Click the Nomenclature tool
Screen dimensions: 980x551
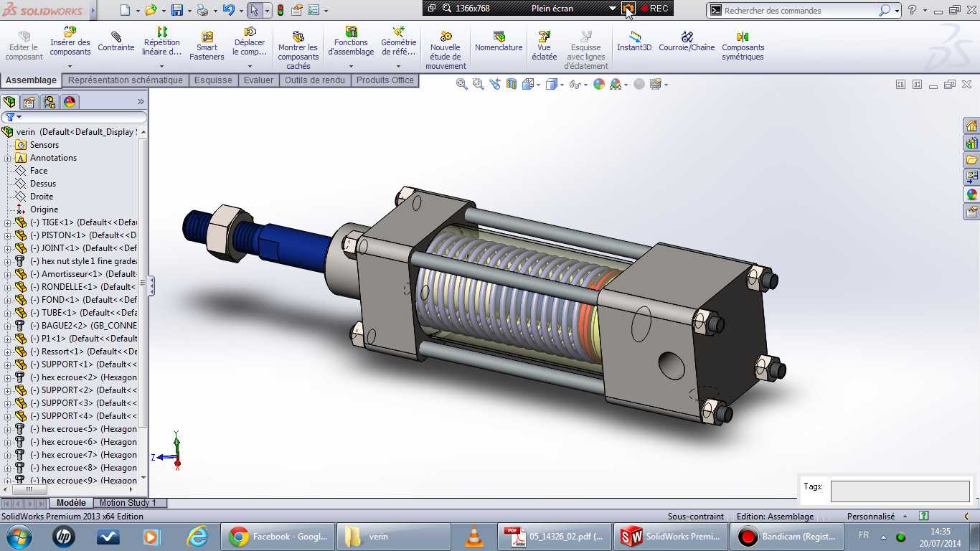coord(499,42)
